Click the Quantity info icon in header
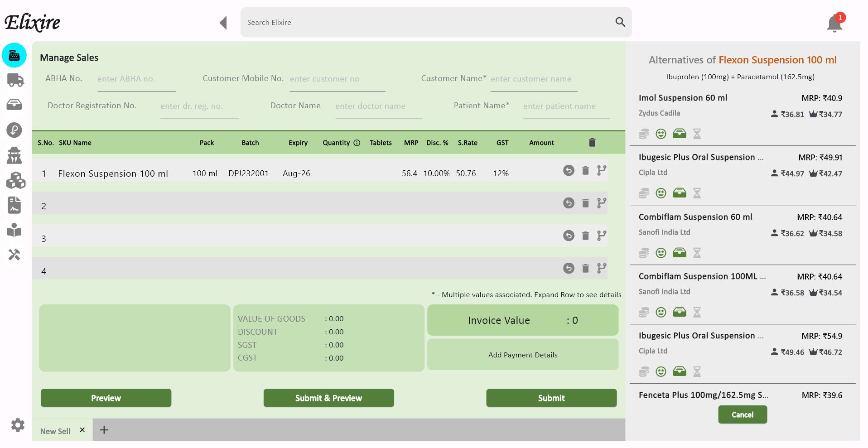This screenshot has height=448, width=868. [357, 143]
